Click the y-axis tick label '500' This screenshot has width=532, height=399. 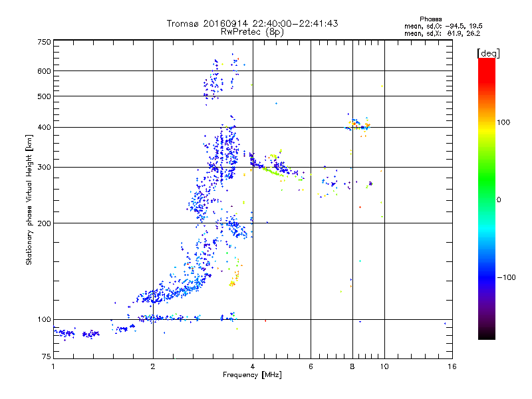click(x=45, y=96)
